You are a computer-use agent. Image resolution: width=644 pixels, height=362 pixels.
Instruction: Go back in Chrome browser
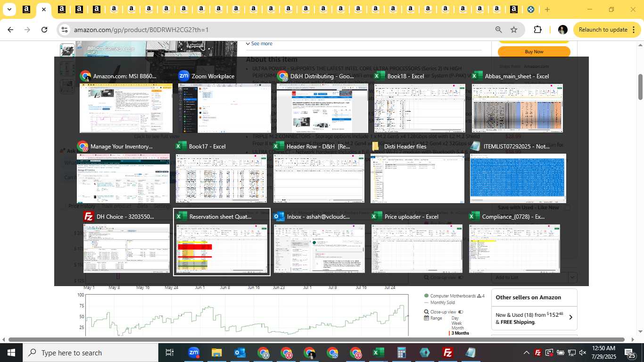click(x=10, y=30)
